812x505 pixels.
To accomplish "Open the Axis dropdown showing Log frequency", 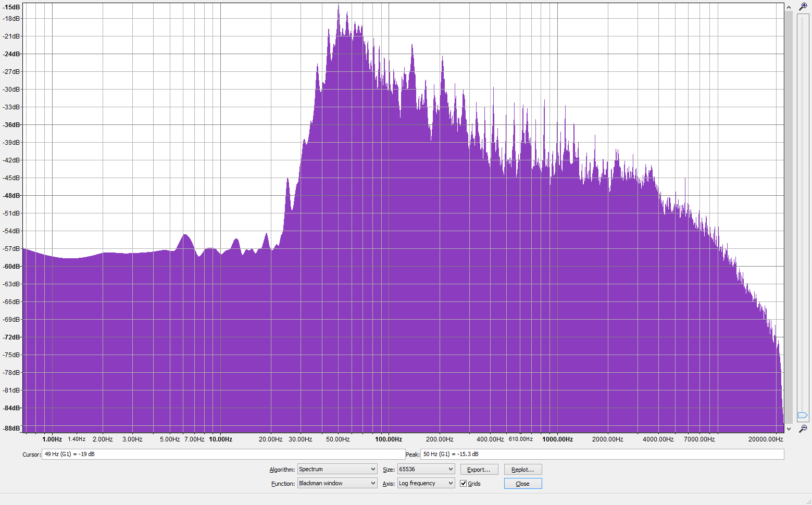I will [x=426, y=483].
